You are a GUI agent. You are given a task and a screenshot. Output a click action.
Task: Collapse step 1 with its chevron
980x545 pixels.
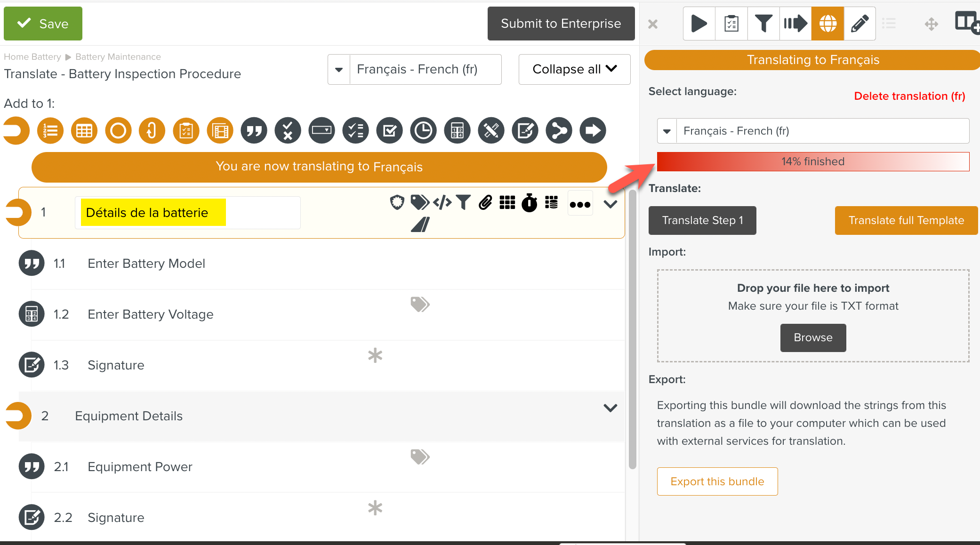point(610,204)
